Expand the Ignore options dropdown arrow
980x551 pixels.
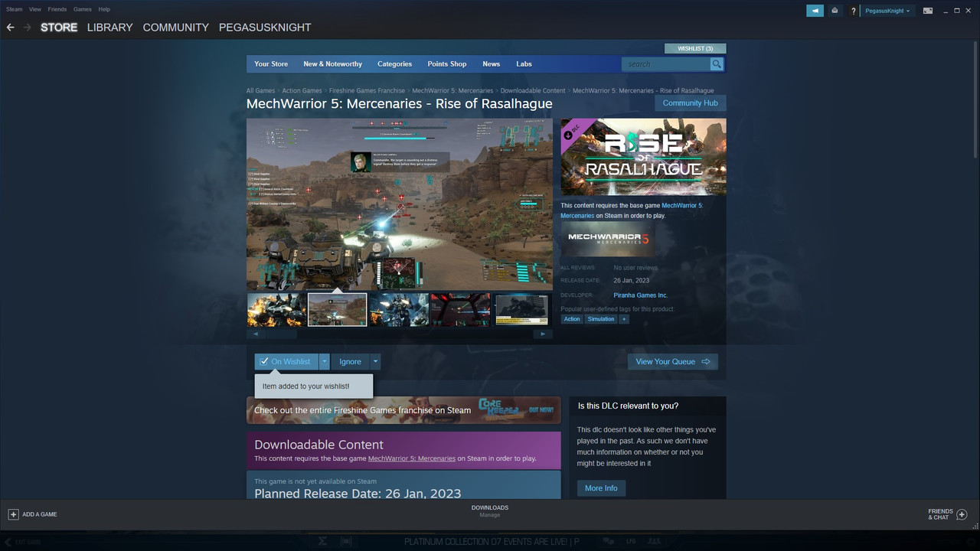[x=375, y=361]
